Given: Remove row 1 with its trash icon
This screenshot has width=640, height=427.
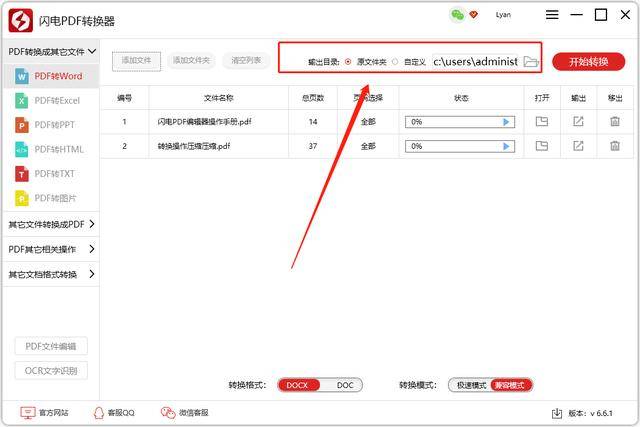Looking at the screenshot, I should coord(615,121).
